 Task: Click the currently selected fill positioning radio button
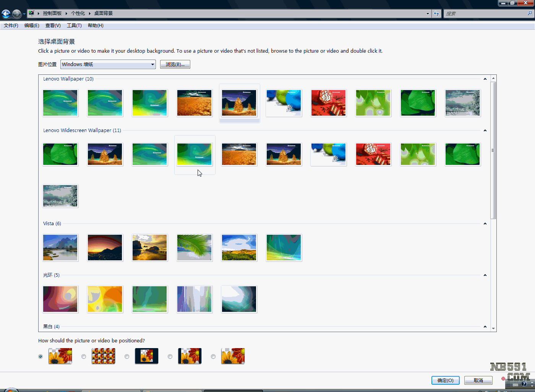point(41,357)
